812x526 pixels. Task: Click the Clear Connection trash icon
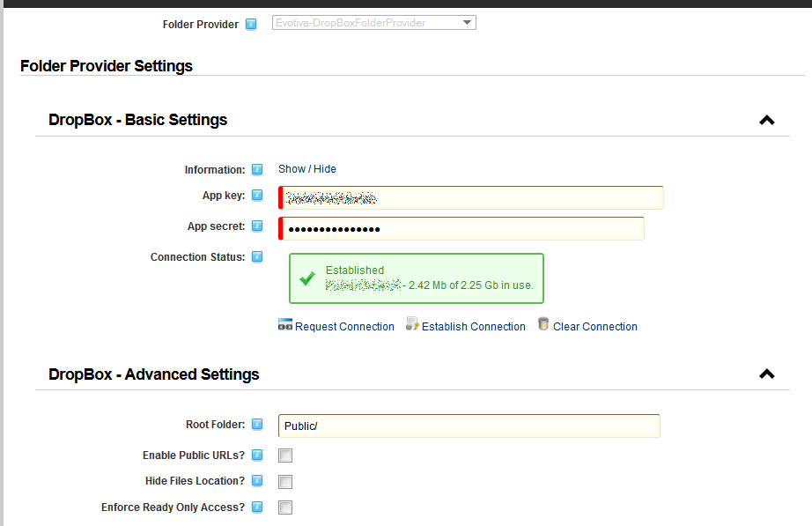543,324
